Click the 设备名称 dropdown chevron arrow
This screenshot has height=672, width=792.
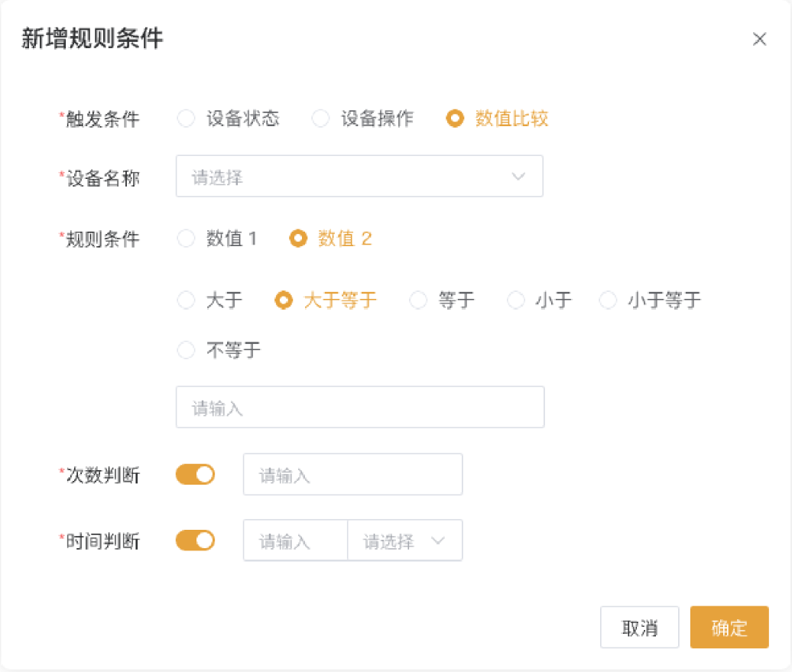point(518,177)
